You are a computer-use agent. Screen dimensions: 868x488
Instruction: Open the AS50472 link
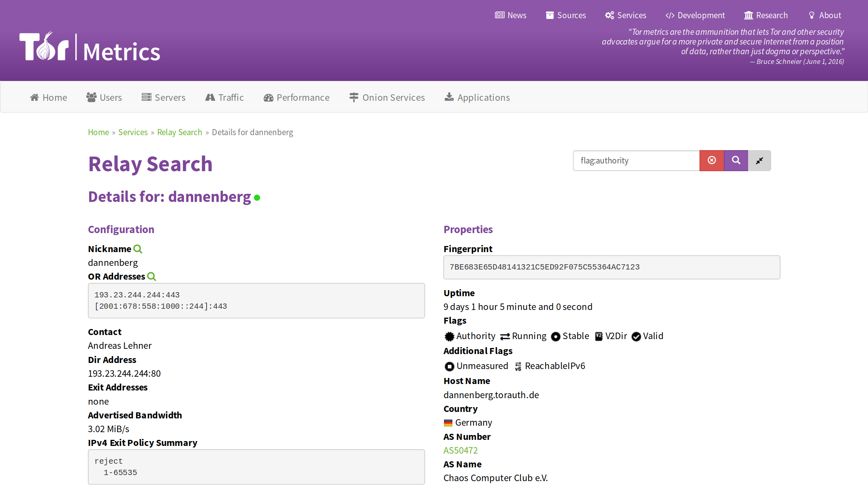461,450
